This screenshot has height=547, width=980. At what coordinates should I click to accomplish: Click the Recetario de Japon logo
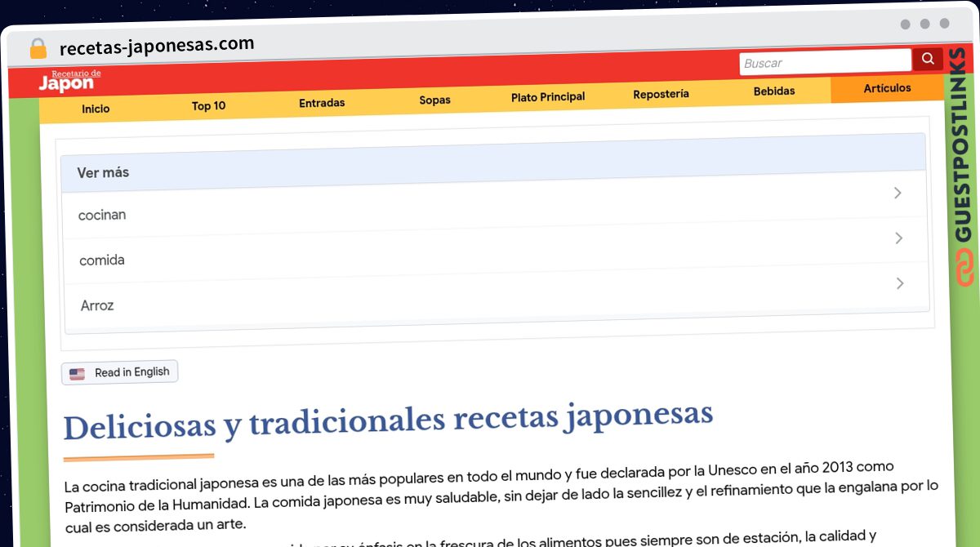coord(69,81)
